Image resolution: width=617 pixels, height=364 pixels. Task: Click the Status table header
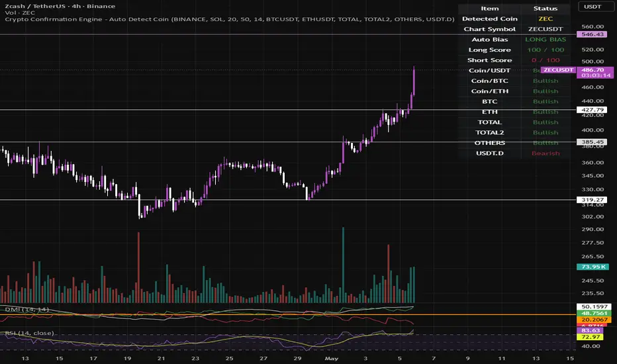pos(546,8)
